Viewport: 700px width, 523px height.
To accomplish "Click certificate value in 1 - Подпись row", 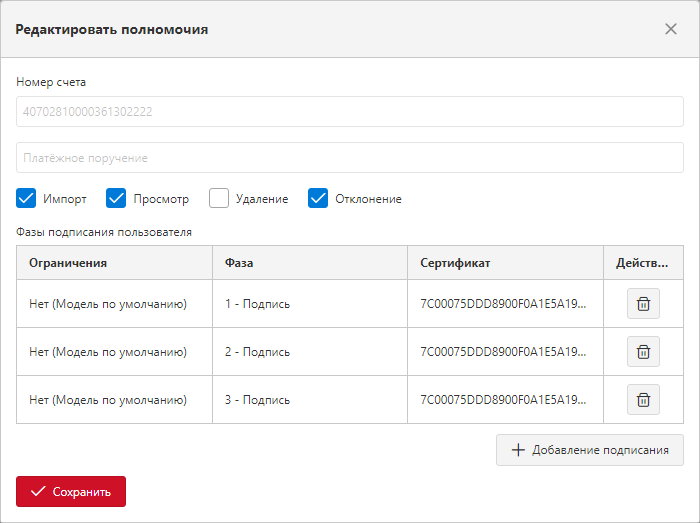I will [x=503, y=304].
